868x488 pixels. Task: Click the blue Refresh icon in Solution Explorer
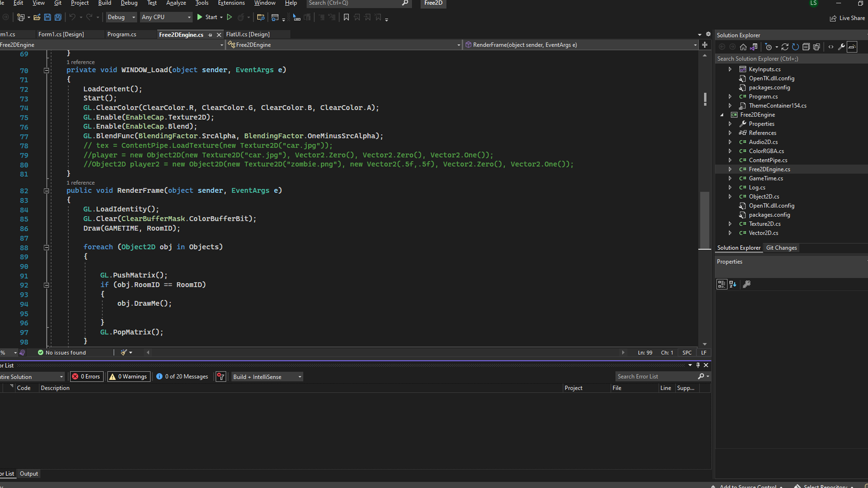(795, 47)
